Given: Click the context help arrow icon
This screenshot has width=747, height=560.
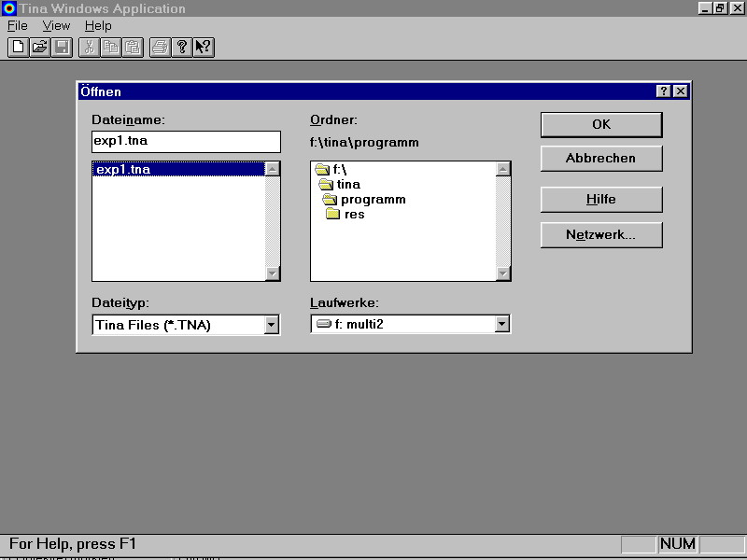Looking at the screenshot, I should (204, 47).
